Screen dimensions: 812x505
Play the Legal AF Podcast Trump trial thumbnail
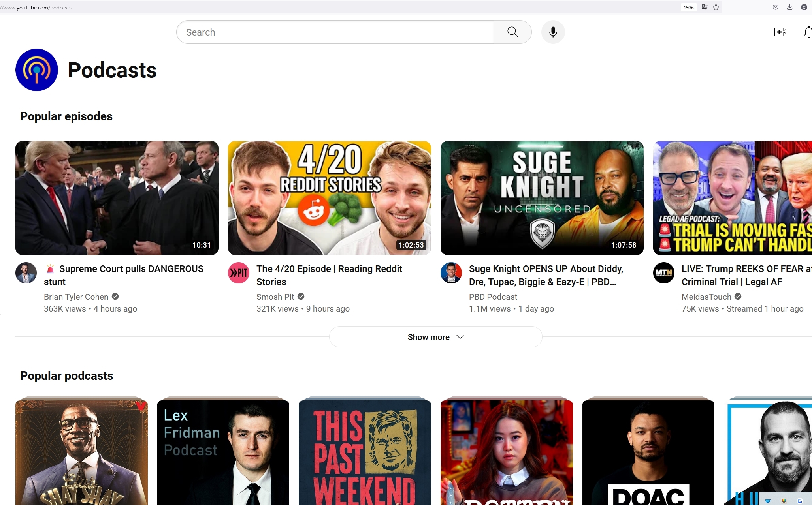click(733, 198)
